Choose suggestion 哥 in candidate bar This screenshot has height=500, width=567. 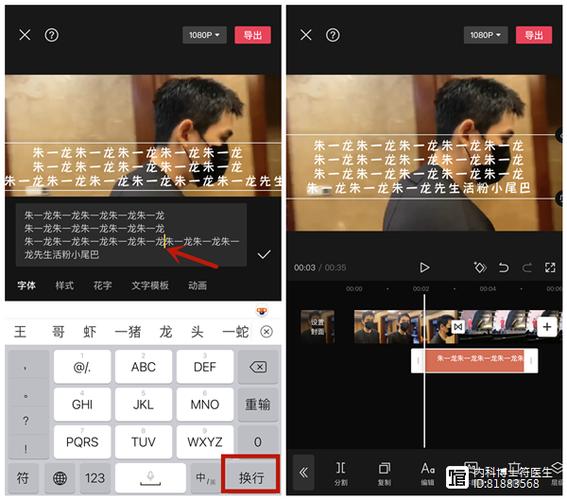[x=58, y=332]
